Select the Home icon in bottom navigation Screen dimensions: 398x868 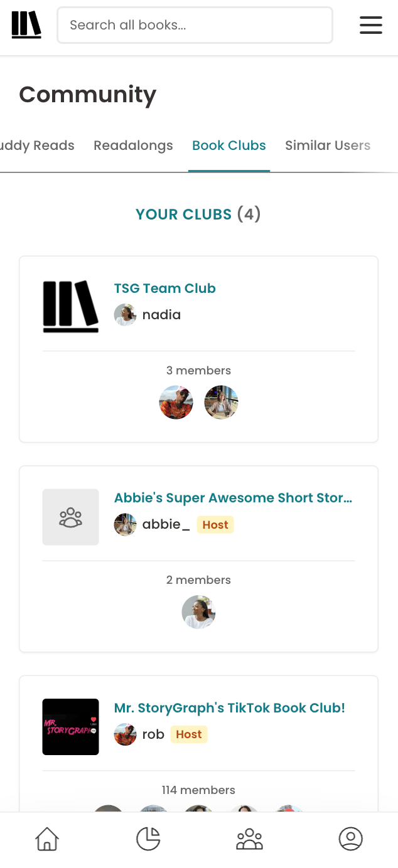[x=47, y=839]
